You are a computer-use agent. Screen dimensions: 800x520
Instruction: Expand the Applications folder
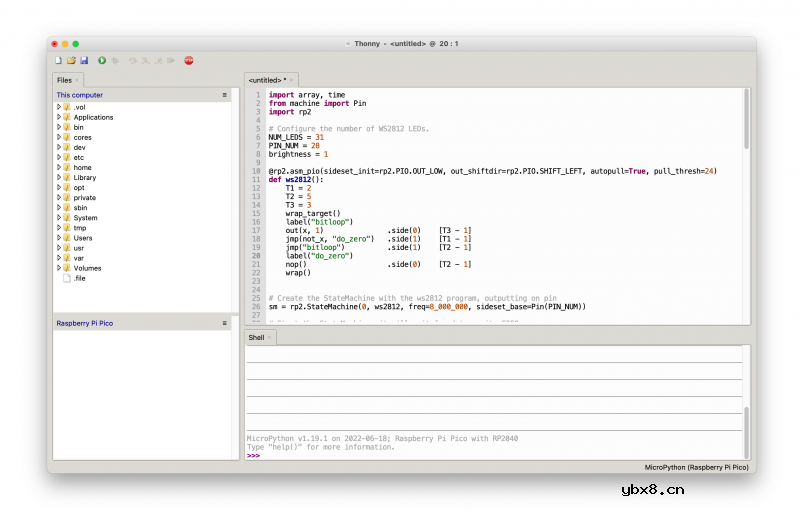tap(59, 117)
